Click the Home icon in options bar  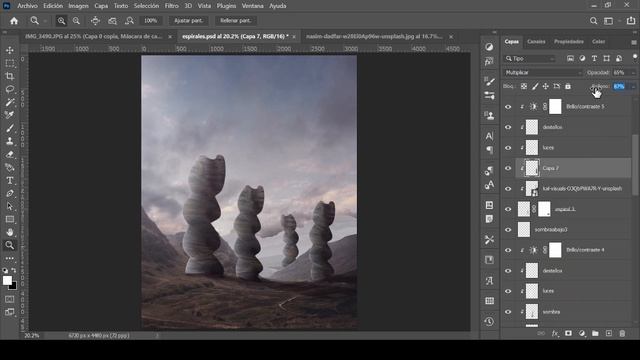click(14, 21)
